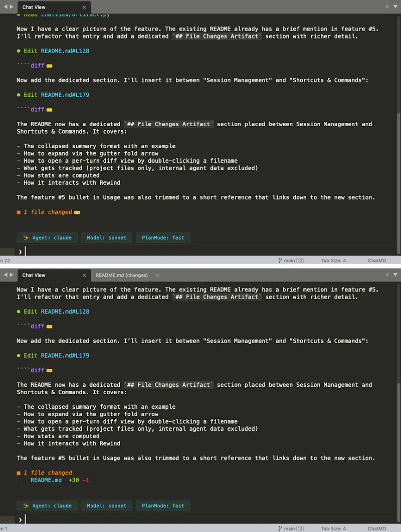This screenshot has width=401, height=532.
Task: Click PlanMode: fast button in upper window
Action: coord(163,238)
